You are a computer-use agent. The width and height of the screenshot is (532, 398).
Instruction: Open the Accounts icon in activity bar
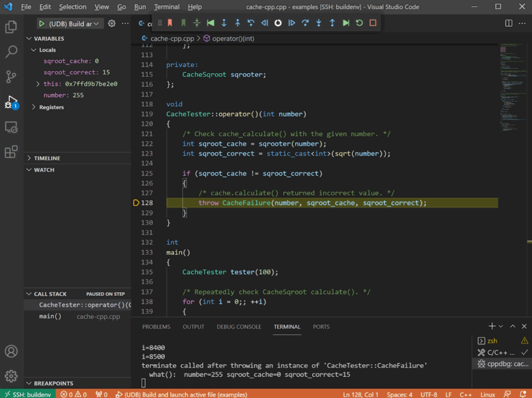click(x=11, y=351)
